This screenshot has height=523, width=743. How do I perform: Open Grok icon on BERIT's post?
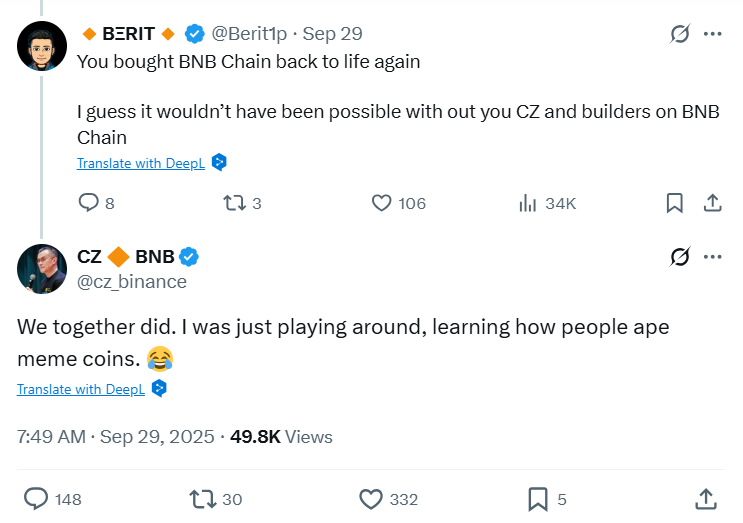[x=680, y=34]
